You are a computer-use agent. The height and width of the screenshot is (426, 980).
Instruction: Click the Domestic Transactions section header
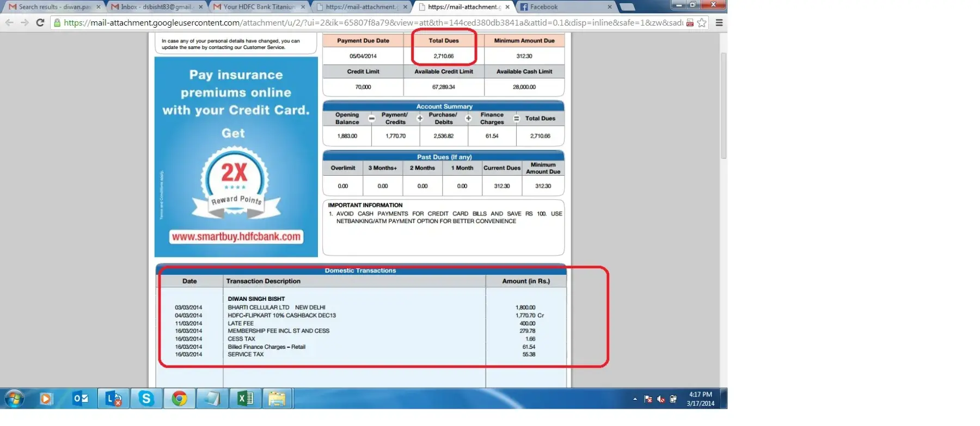pos(360,270)
